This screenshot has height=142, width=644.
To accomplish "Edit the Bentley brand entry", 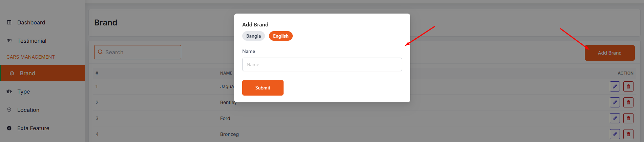I will (x=615, y=102).
